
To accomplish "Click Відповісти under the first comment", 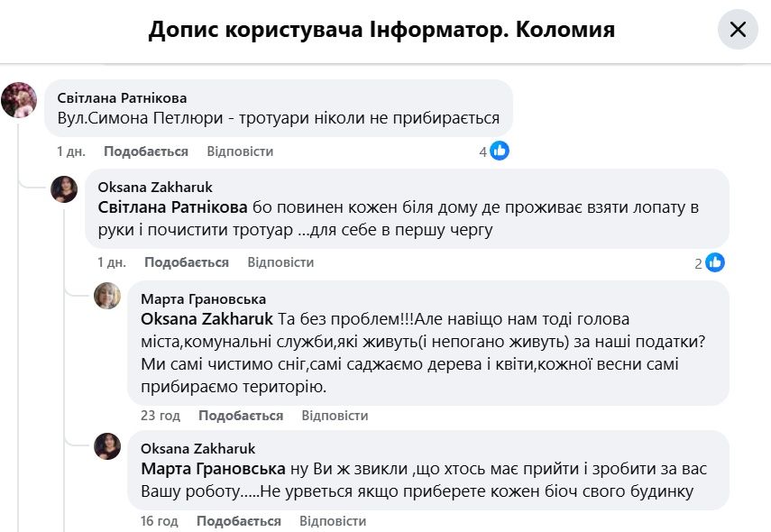I will tap(242, 151).
